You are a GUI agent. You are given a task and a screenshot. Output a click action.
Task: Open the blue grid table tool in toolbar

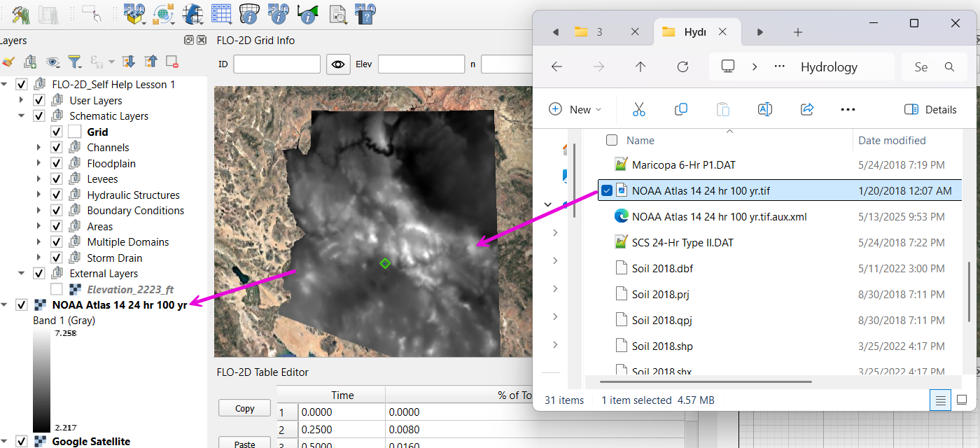221,13
